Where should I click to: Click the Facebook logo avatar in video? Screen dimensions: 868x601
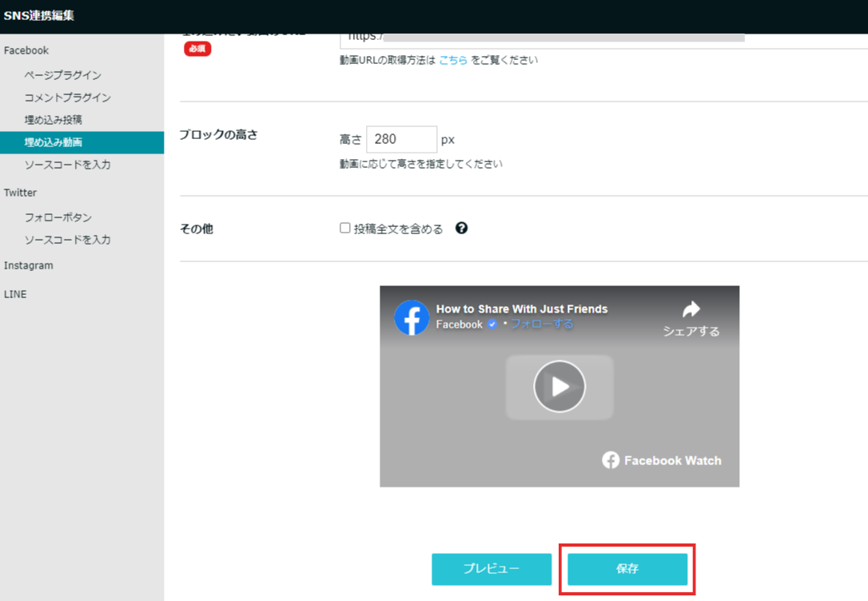[412, 317]
